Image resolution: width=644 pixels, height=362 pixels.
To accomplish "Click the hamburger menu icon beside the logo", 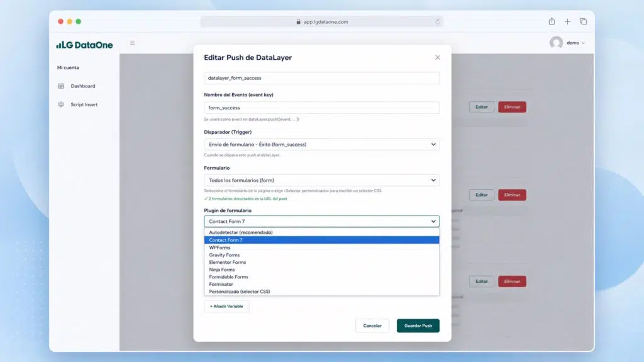I will (x=132, y=43).
